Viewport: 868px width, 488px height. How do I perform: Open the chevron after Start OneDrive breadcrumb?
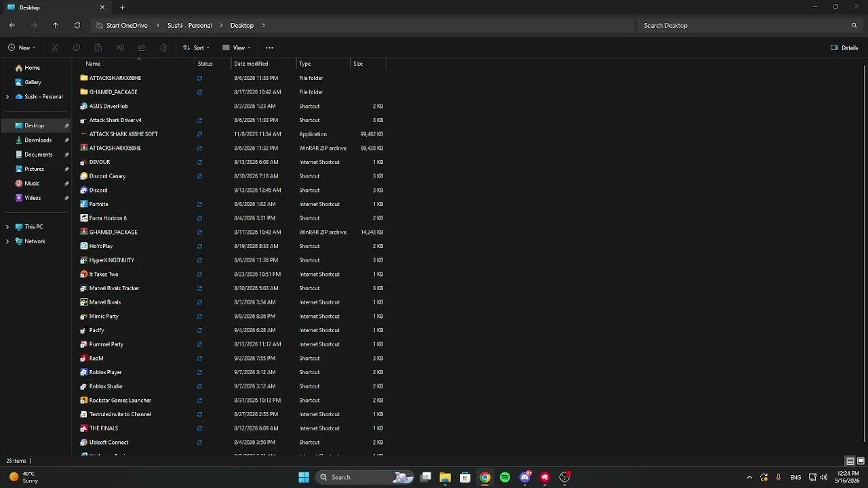(x=158, y=26)
